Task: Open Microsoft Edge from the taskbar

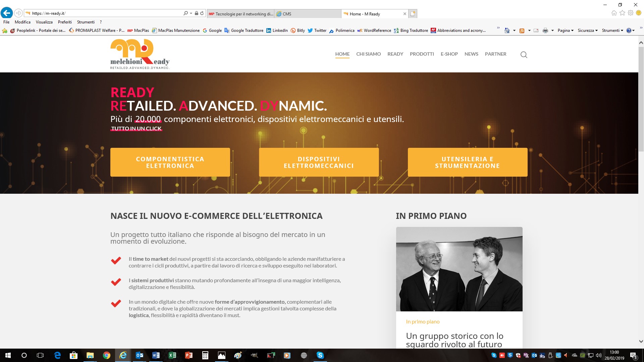Action: pyautogui.click(x=57, y=355)
